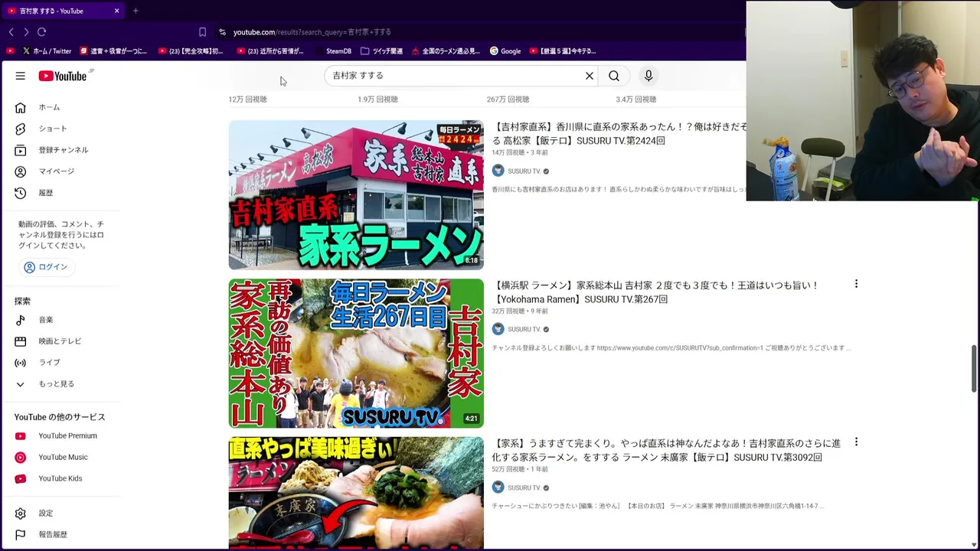Click SUSURU TV. avatar on 第2424回 video
This screenshot has height=551, width=980.
498,171
